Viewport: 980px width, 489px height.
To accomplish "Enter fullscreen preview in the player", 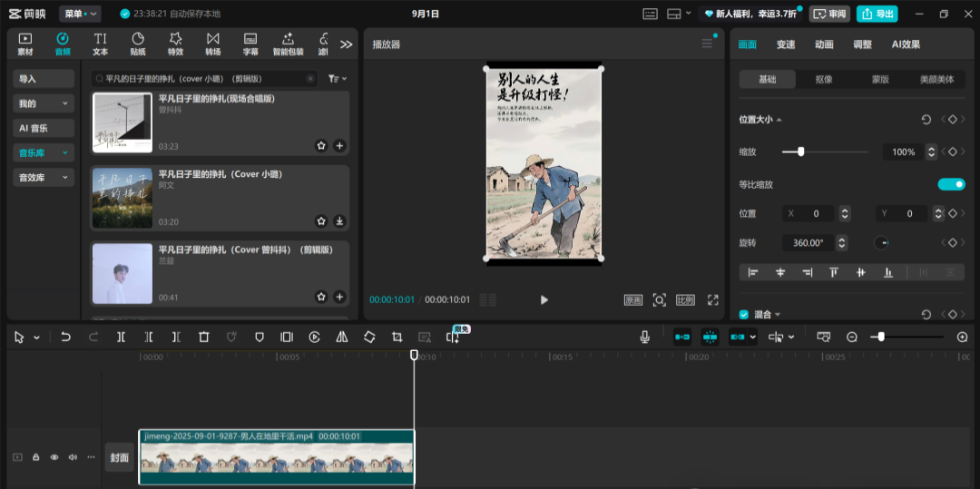I will point(712,299).
